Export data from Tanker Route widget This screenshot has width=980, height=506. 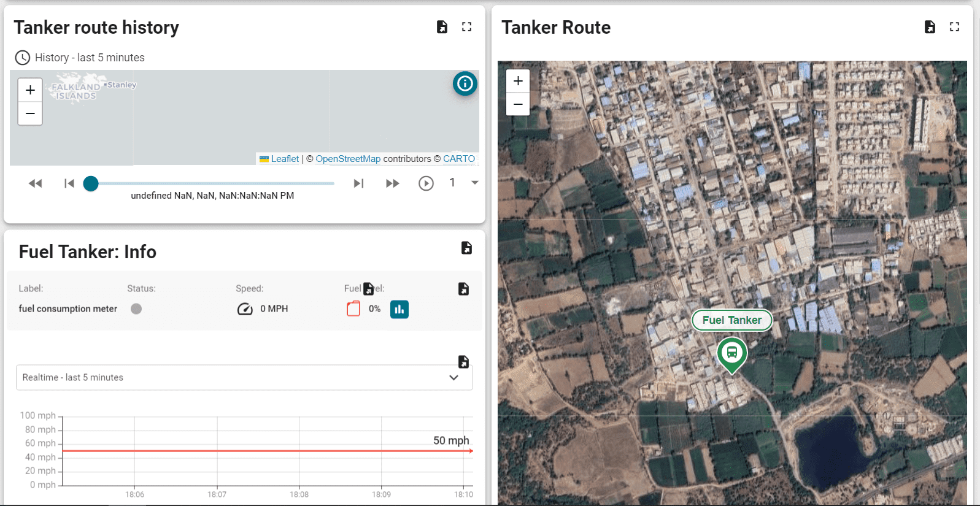click(x=930, y=27)
